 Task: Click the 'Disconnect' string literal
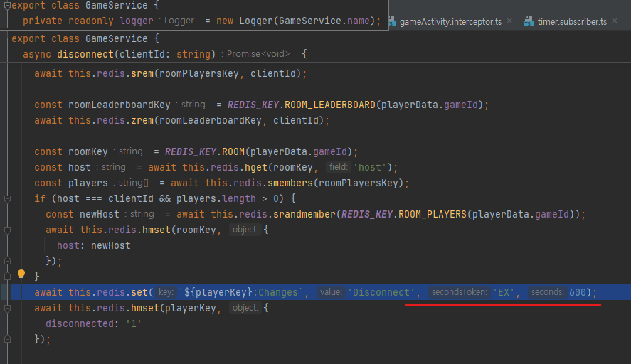381,292
